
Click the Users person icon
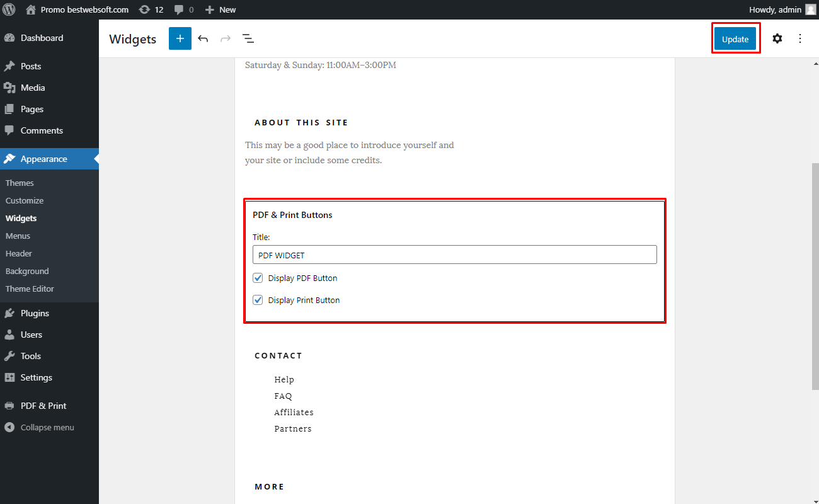tap(9, 335)
